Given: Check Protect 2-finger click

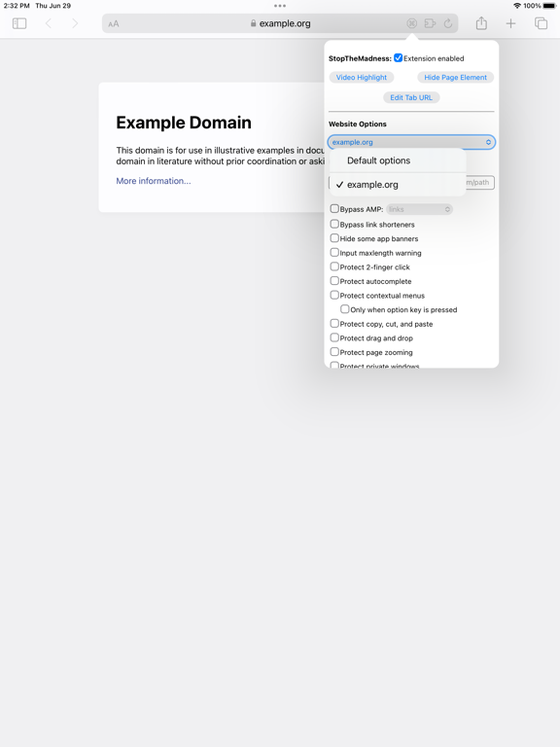Looking at the screenshot, I should point(334,267).
